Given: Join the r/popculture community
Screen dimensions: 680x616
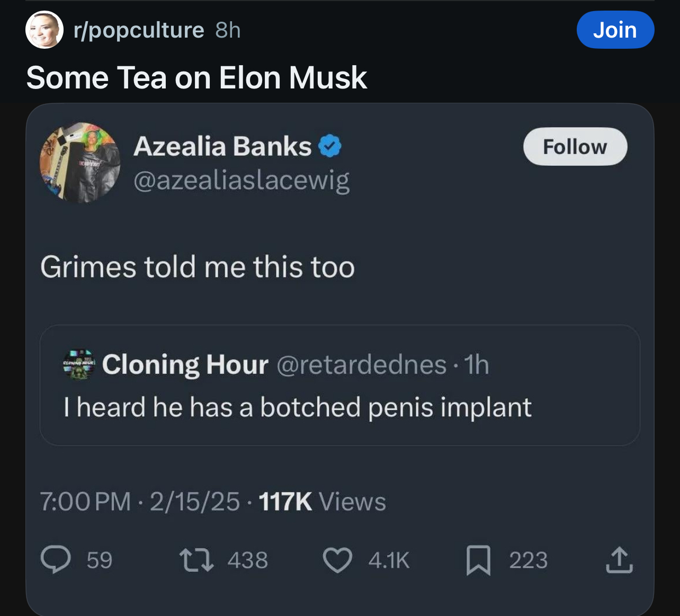Looking at the screenshot, I should (x=615, y=30).
